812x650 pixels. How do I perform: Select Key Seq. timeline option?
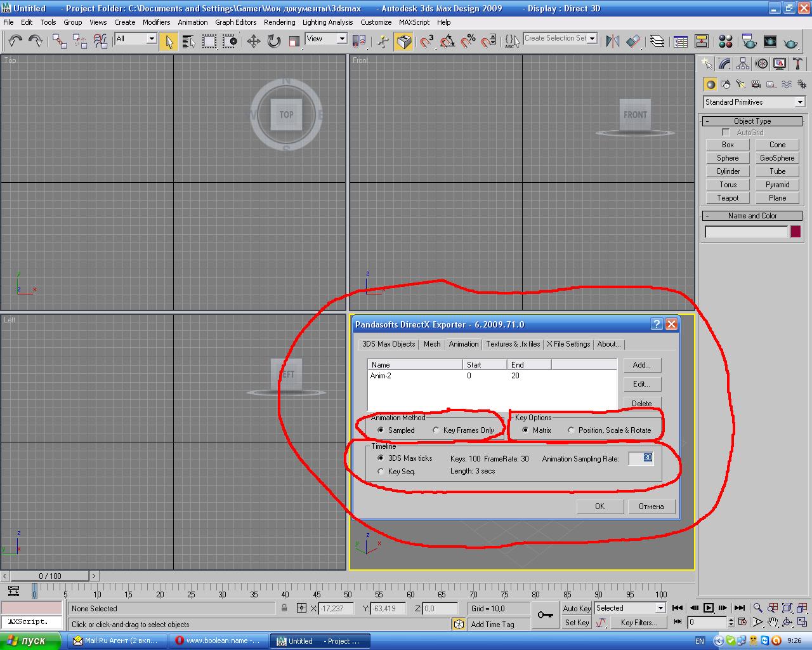(x=381, y=472)
